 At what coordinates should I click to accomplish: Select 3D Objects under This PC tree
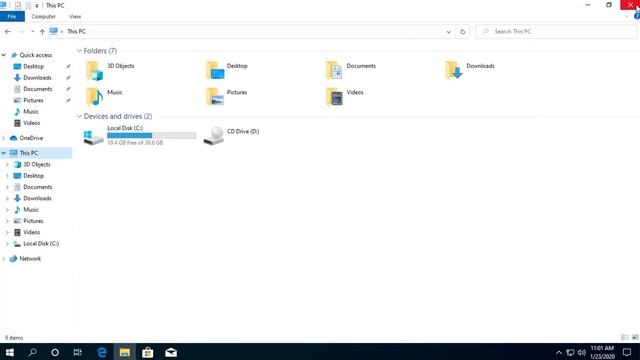coord(37,164)
